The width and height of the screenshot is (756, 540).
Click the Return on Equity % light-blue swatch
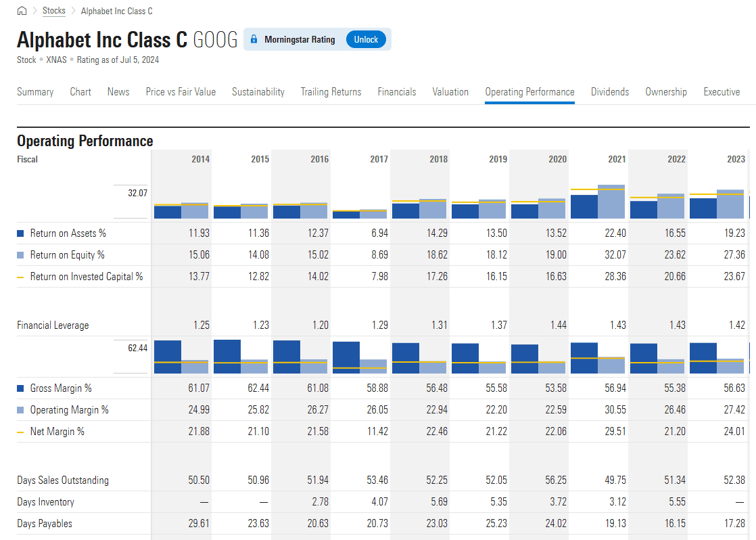[20, 255]
